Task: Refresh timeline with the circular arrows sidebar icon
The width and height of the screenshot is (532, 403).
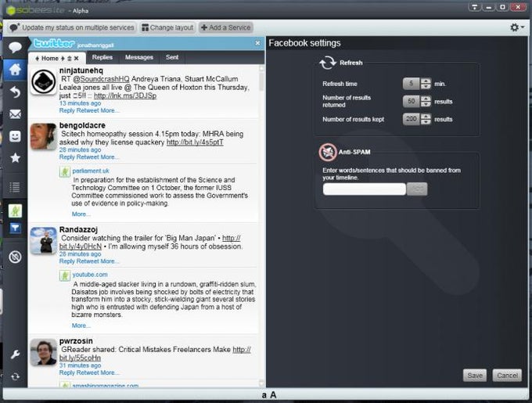Action: (x=15, y=376)
